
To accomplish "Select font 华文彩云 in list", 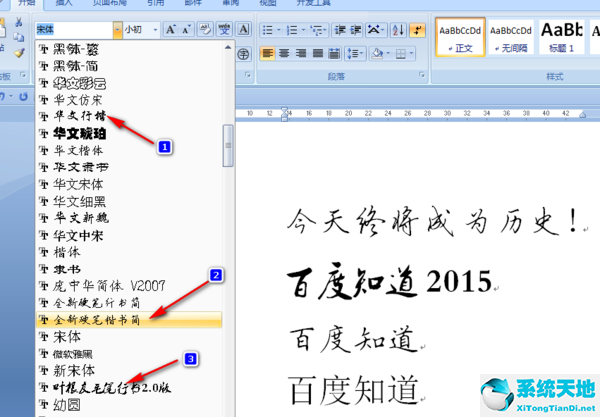I will click(x=129, y=83).
